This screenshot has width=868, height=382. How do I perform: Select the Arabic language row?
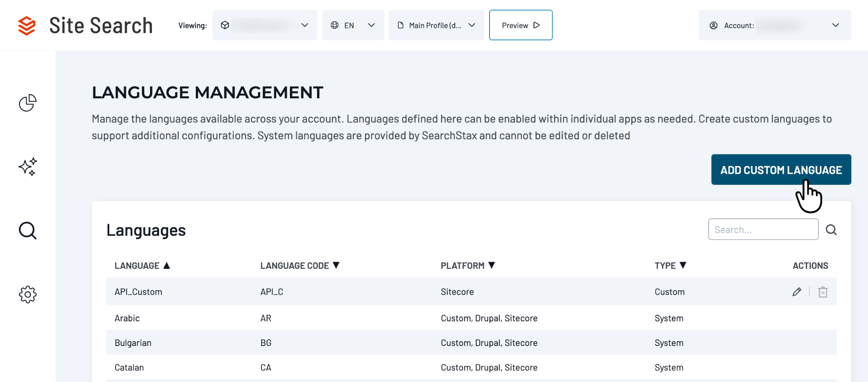coord(471,318)
